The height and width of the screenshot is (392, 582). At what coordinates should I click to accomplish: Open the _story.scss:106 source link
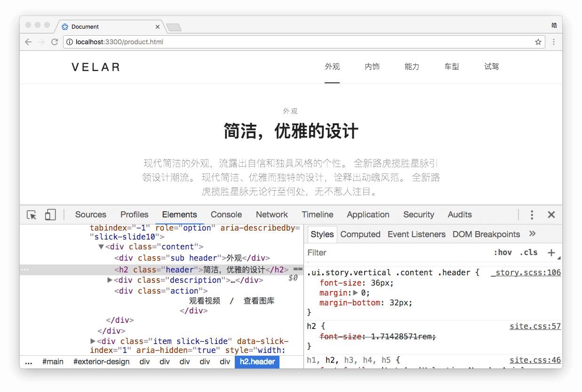[x=526, y=273]
